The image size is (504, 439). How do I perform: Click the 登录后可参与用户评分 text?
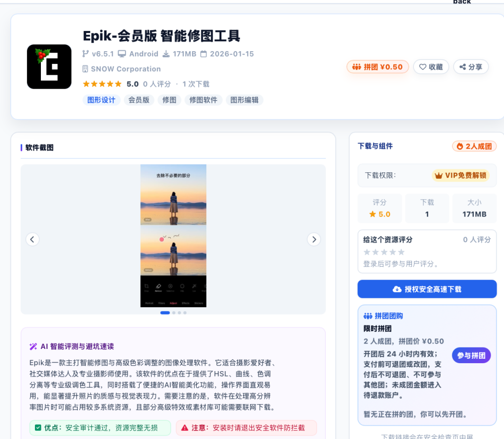[x=401, y=264]
